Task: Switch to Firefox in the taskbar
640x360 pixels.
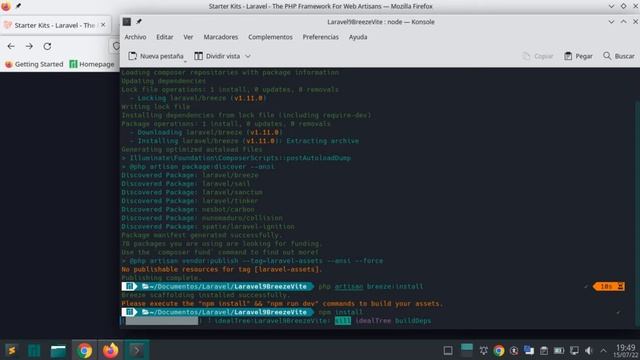Action: coord(110,350)
